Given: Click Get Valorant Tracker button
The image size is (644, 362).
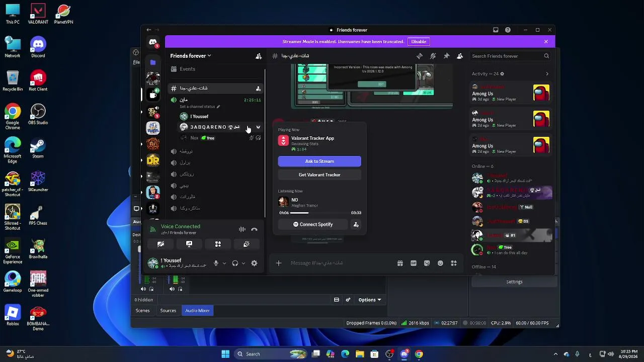Looking at the screenshot, I should 319,175.
